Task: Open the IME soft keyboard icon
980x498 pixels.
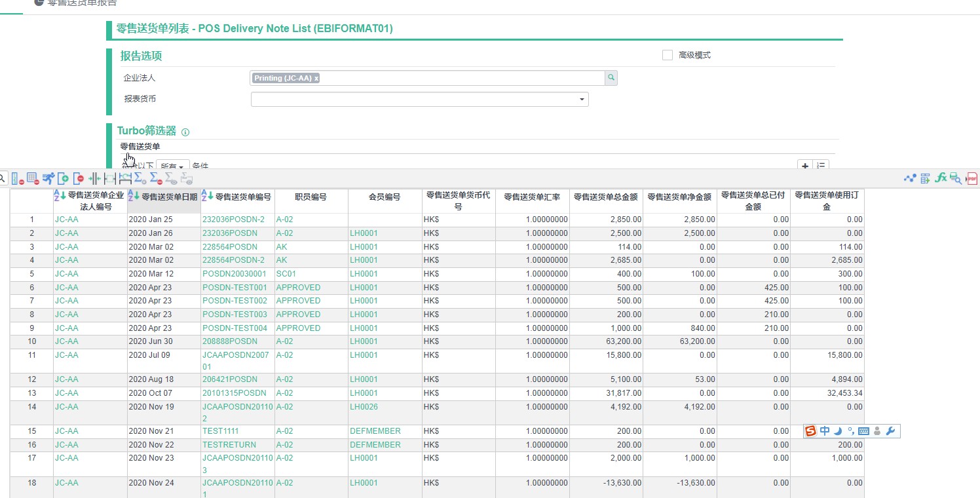Action: (x=863, y=431)
